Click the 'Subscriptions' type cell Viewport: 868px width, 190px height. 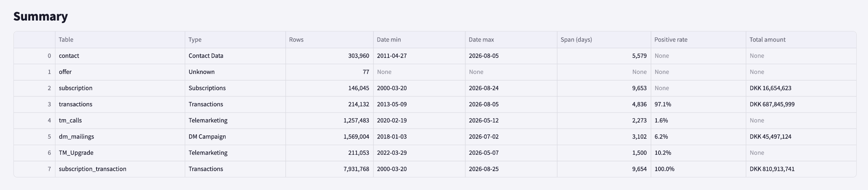pos(235,88)
